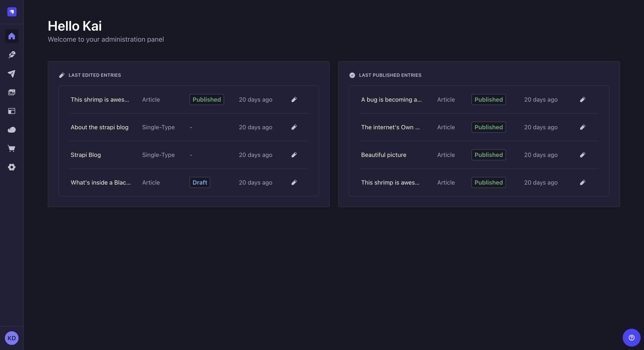Image resolution: width=644 pixels, height=350 pixels.
Task: Edit 'About the strapi blog' entry pencil
Action: point(294,127)
